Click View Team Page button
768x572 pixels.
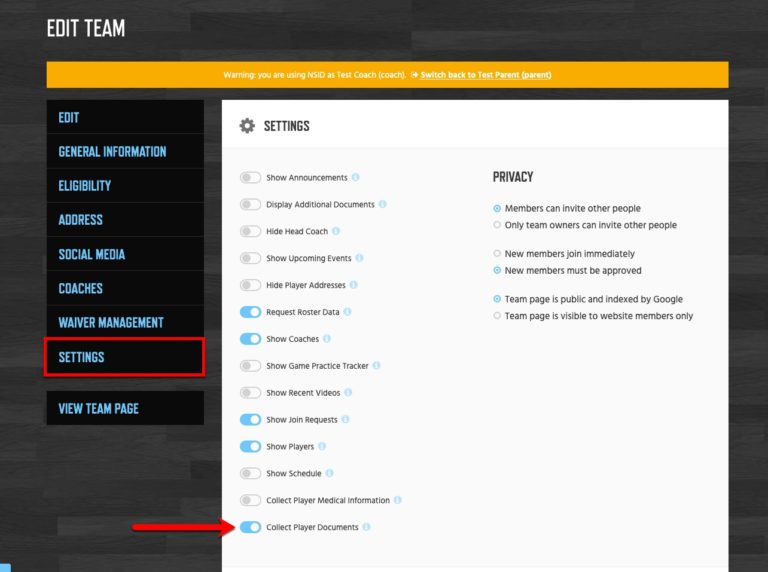coord(125,408)
